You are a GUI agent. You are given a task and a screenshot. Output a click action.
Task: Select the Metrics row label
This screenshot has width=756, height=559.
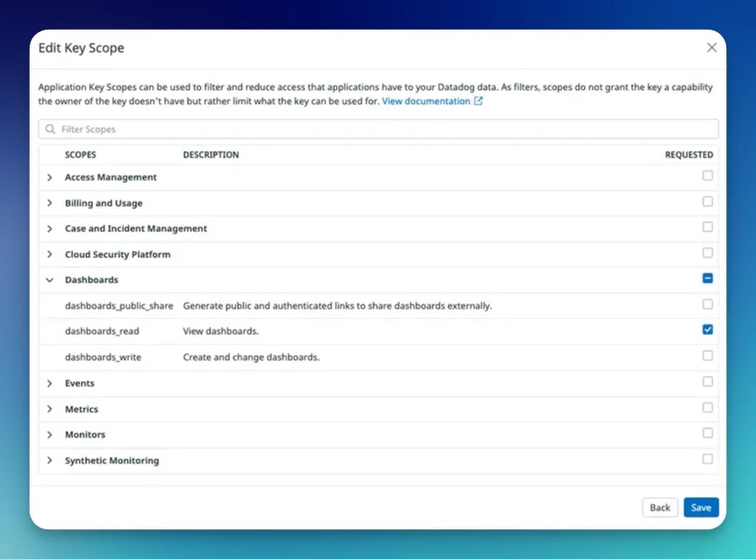81,409
